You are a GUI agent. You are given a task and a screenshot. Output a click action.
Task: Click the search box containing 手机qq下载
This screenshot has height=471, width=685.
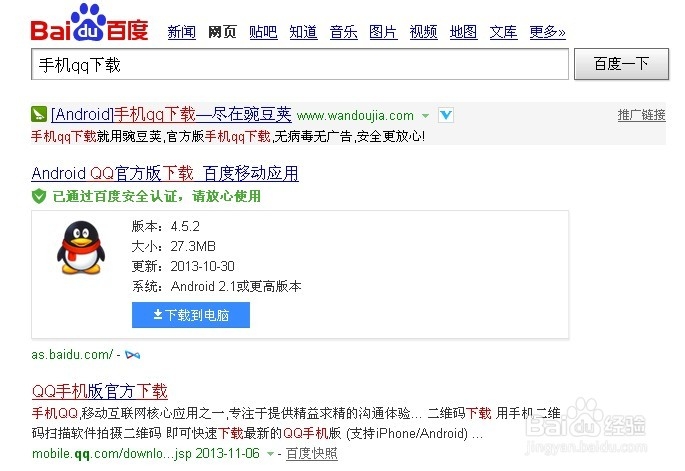300,64
